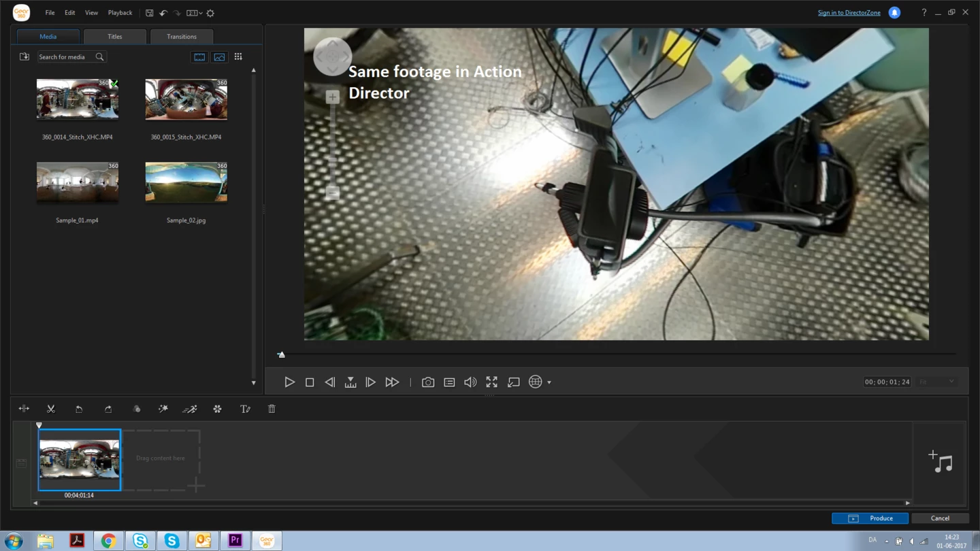Select the Trim tool in the timeline toolbar
This screenshot has height=551, width=980.
click(x=24, y=409)
